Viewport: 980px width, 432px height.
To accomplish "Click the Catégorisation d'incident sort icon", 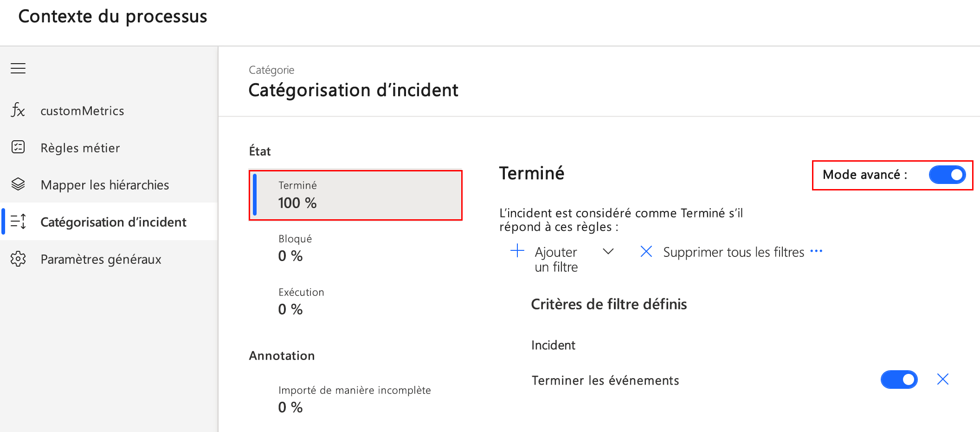I will pos(18,222).
